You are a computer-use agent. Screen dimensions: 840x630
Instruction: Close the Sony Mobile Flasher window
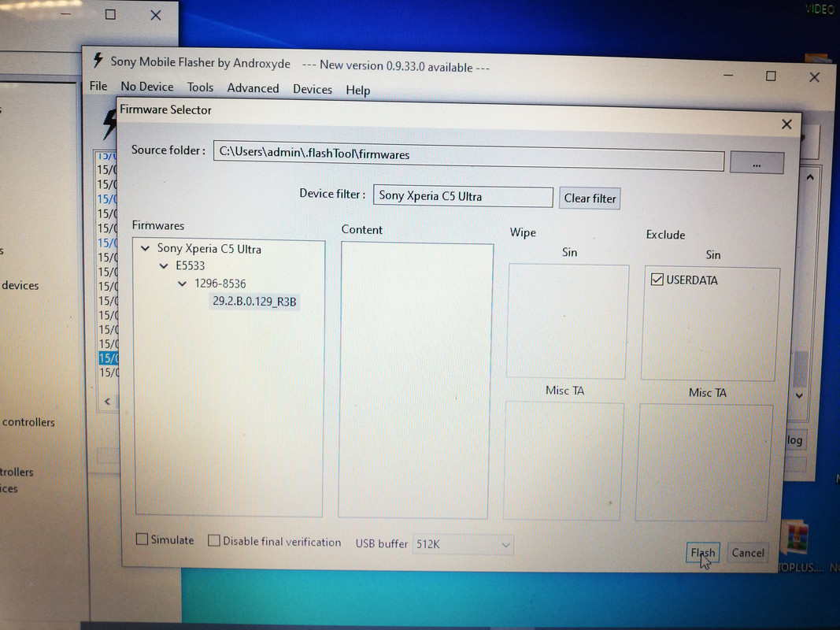(x=814, y=77)
